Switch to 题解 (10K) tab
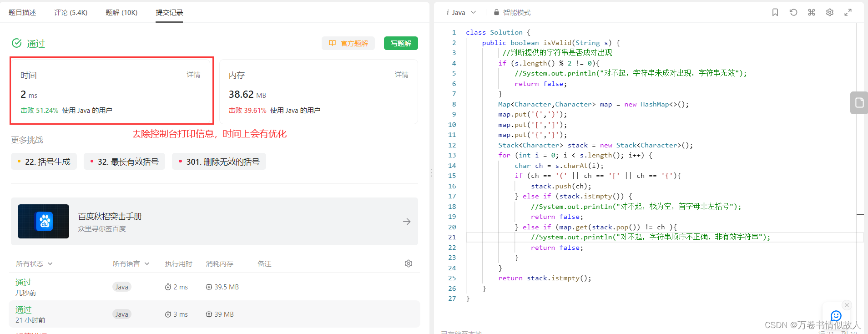This screenshot has width=868, height=334. coord(121,12)
